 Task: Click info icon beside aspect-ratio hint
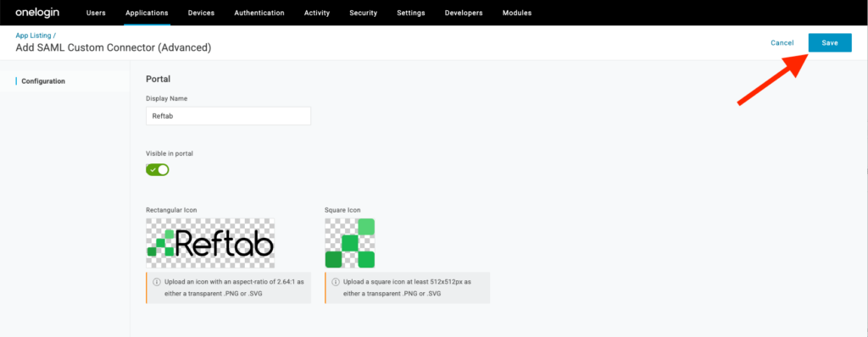pos(157,282)
